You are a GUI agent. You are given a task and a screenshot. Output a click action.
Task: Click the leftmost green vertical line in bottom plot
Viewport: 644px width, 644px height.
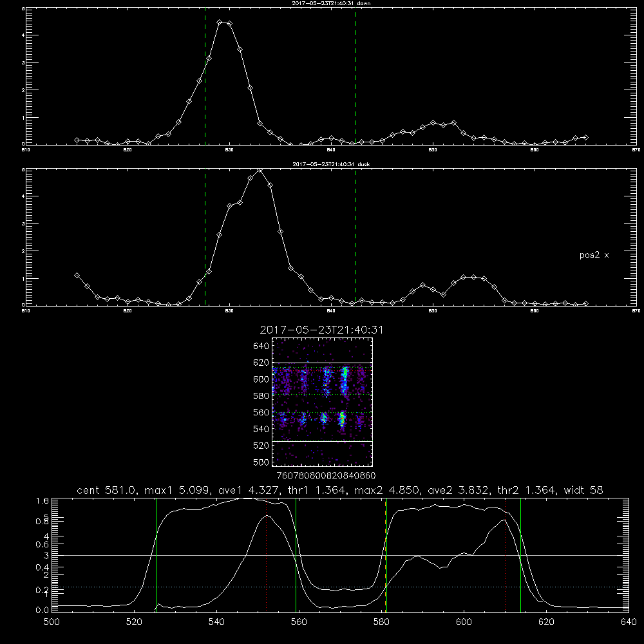click(156, 554)
